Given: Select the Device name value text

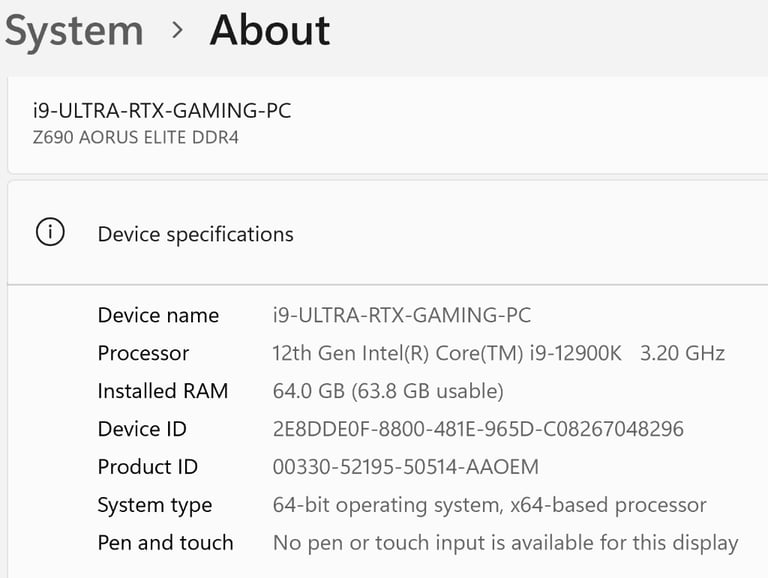Looking at the screenshot, I should 402,315.
